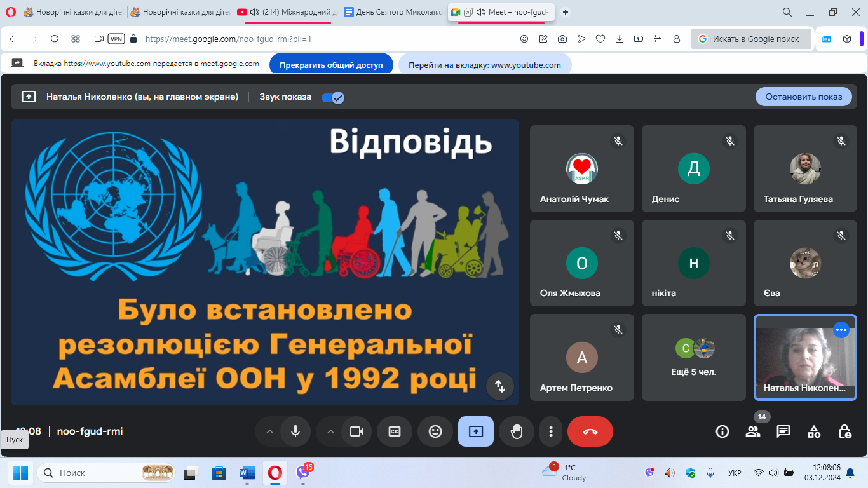Switch to the YouTube Міжнародний tab

(287, 12)
